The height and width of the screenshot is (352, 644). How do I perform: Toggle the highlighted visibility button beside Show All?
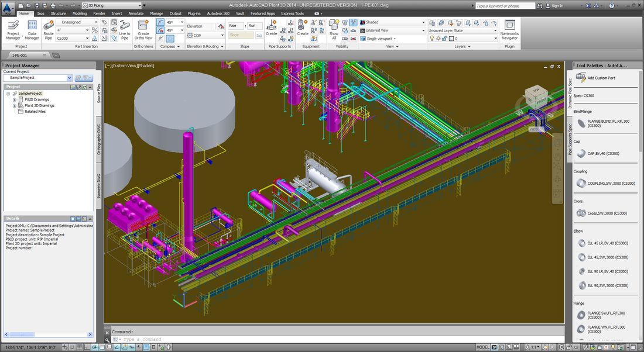coord(353,23)
